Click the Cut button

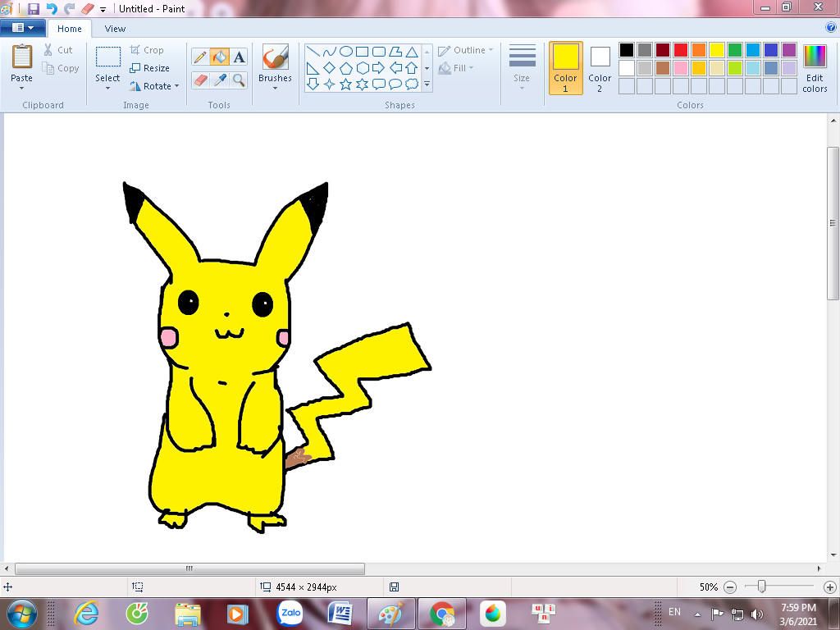tap(58, 50)
